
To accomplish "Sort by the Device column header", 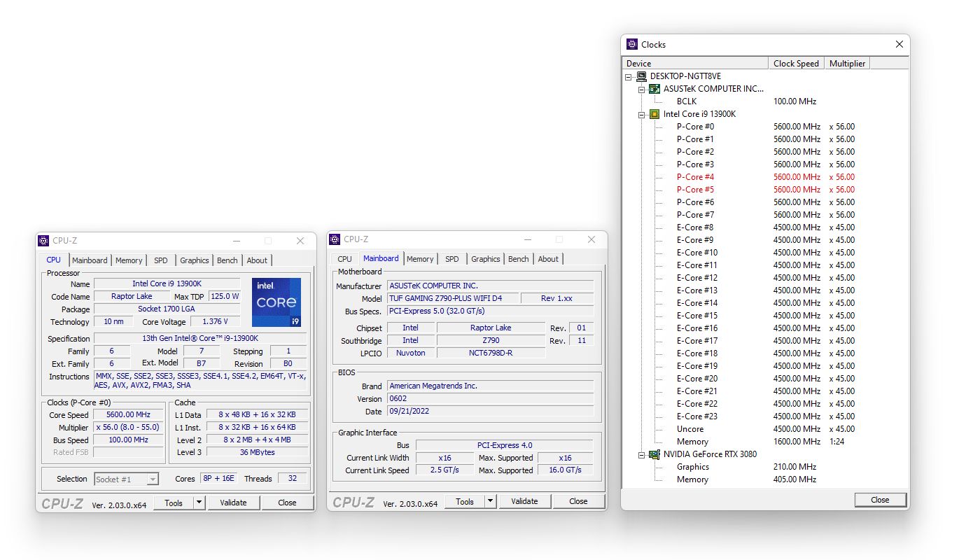I will click(x=694, y=63).
